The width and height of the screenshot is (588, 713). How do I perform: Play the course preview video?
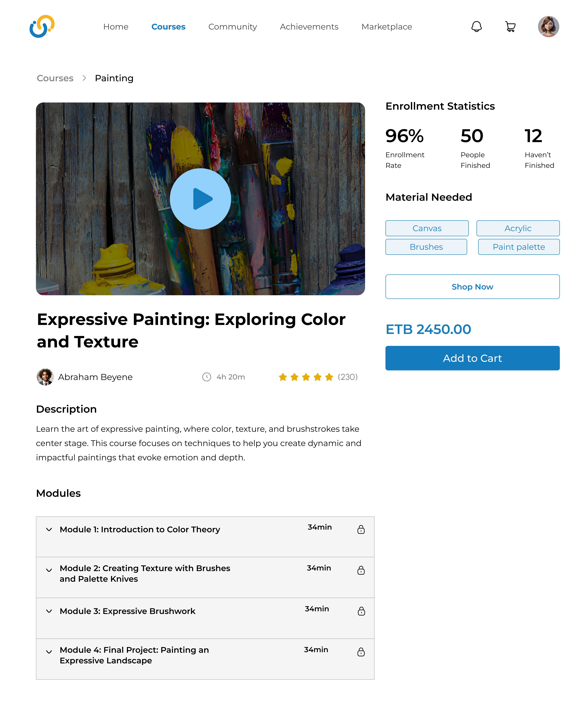point(200,199)
